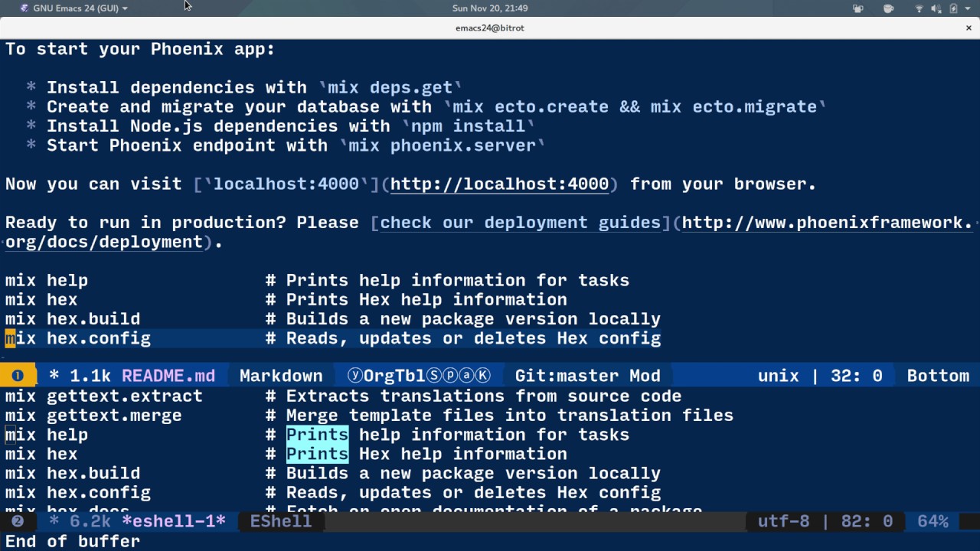
Task: Click `mix ecto.create && mix ecto.migrate` command
Action: [x=635, y=106]
